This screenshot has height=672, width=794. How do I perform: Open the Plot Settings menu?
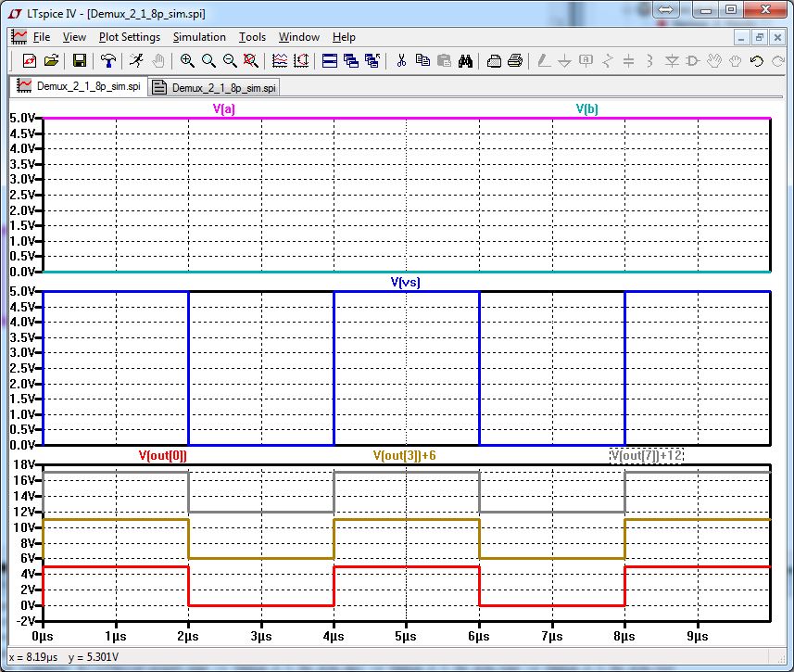(x=129, y=37)
